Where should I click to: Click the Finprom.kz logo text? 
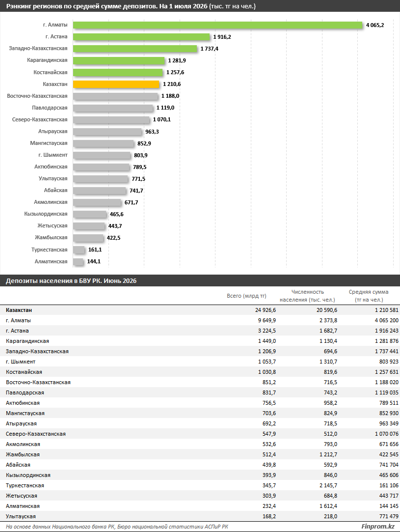point(377,527)
